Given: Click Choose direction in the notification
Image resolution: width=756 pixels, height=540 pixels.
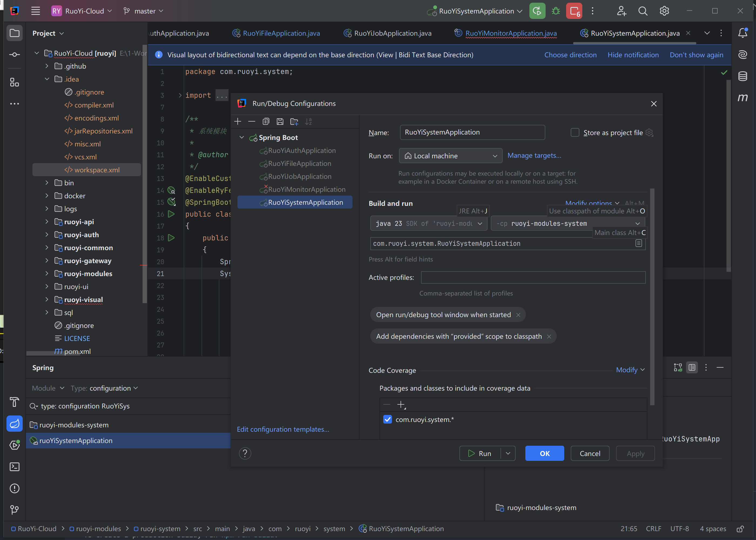Looking at the screenshot, I should tap(570, 55).
